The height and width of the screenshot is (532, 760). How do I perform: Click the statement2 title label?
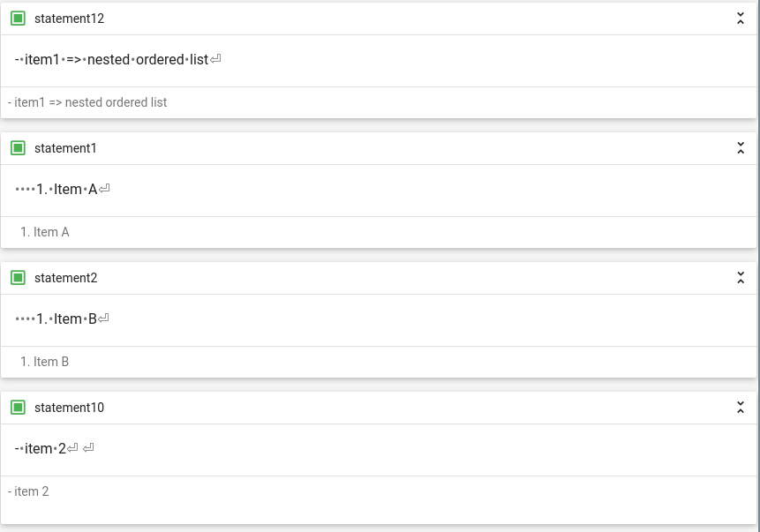66,278
